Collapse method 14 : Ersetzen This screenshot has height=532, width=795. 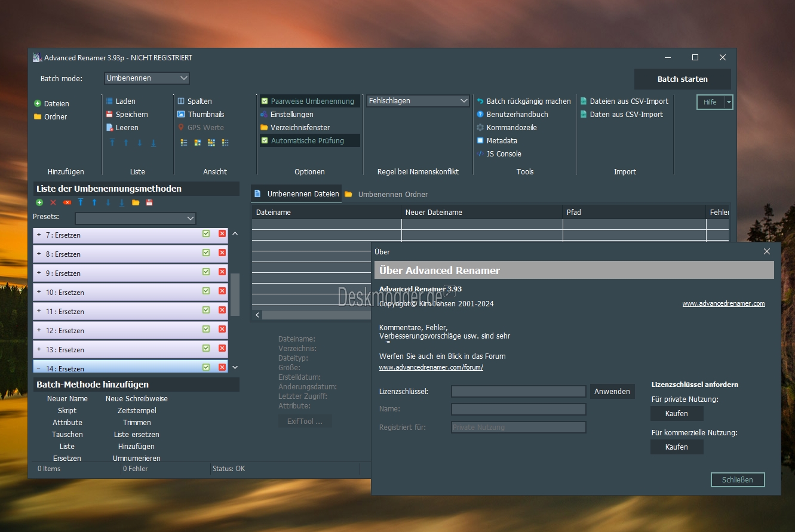39,368
